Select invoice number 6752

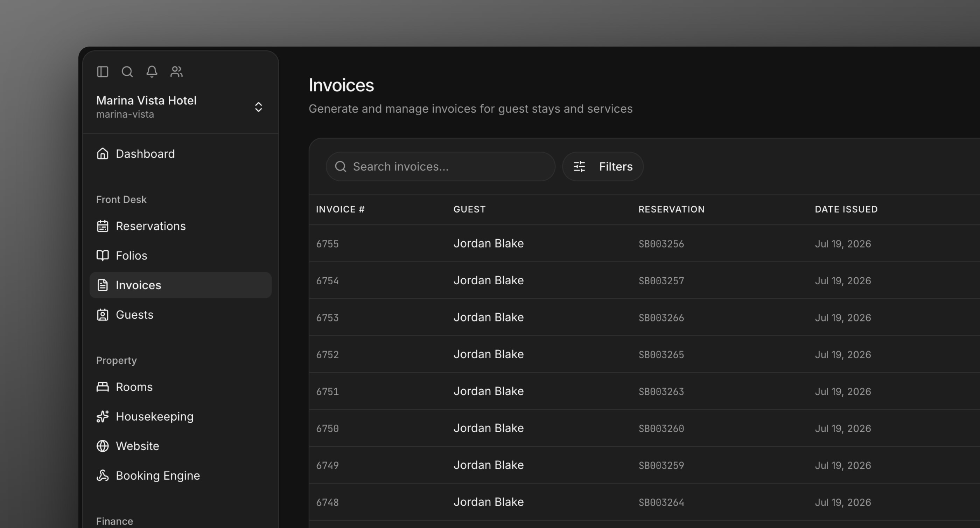[327, 354]
